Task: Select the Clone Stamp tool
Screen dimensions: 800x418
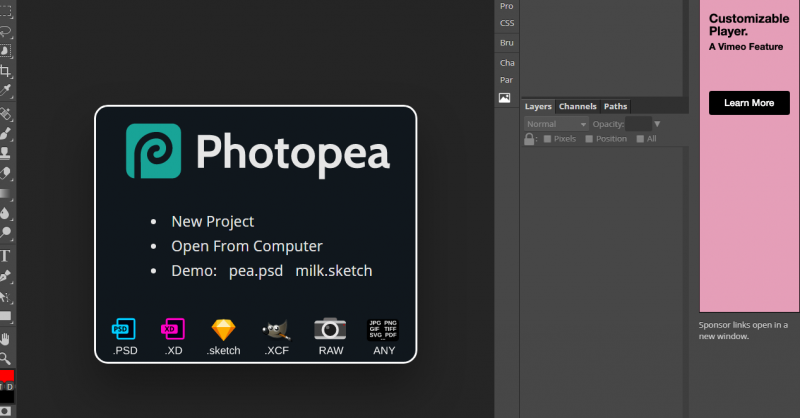Action: 5,153
